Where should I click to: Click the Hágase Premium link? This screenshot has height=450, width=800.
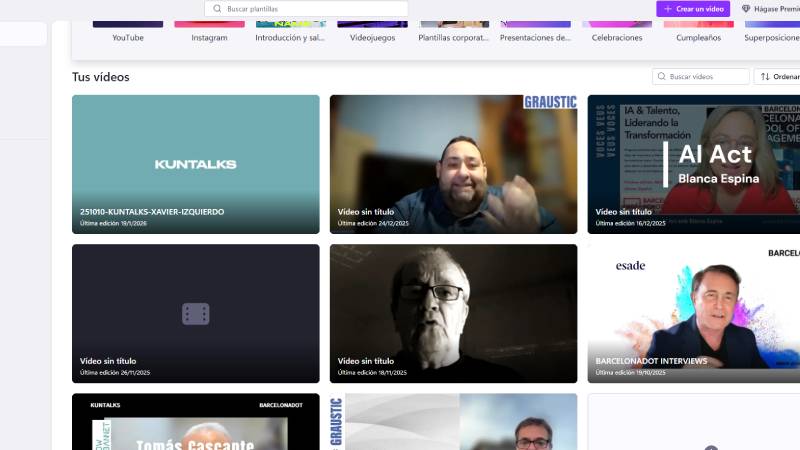coord(774,8)
